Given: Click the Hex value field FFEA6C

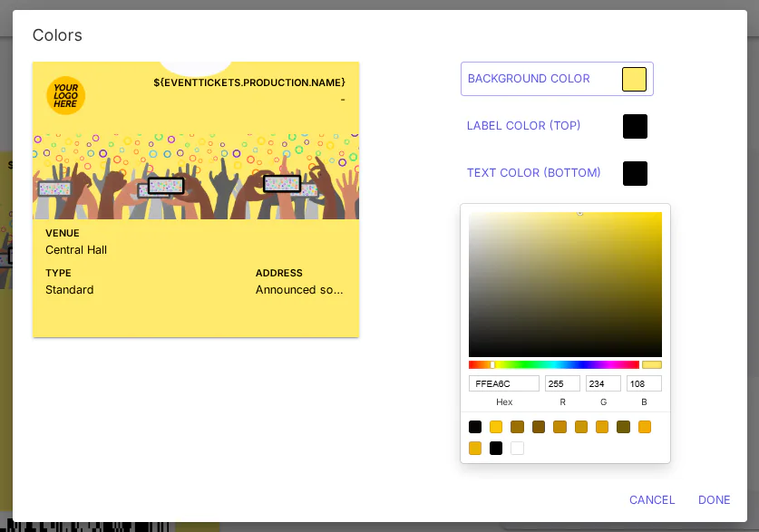Looking at the screenshot, I should [x=504, y=383].
